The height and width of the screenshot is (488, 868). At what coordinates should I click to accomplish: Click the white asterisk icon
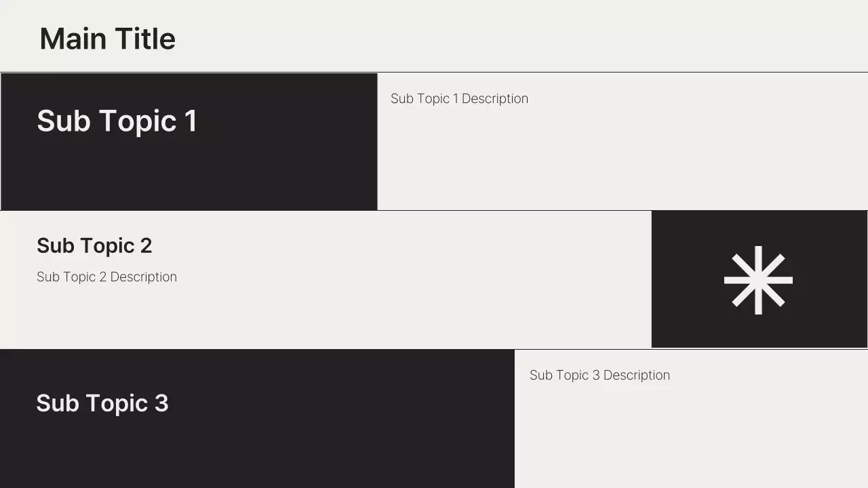point(758,280)
